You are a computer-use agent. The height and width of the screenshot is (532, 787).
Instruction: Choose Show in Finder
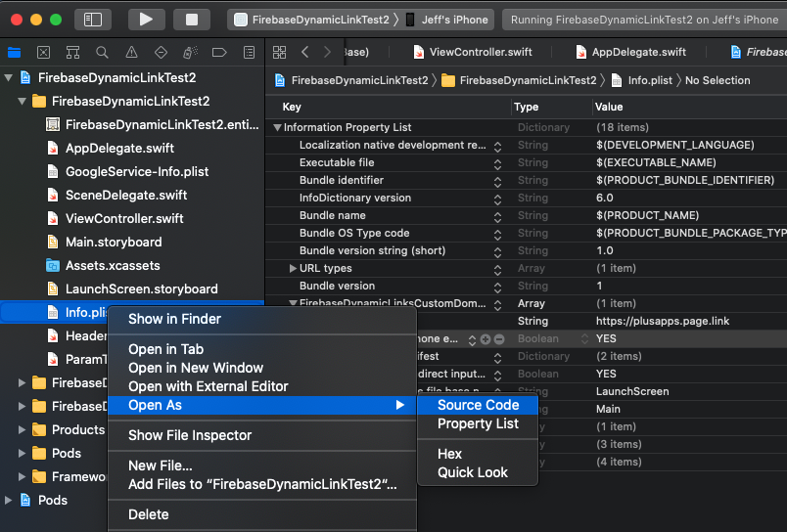[x=262, y=319]
